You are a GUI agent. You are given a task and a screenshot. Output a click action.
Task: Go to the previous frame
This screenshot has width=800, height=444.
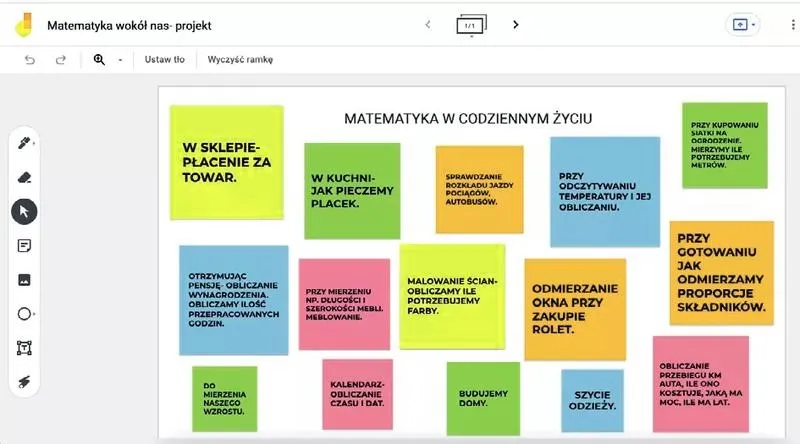428,24
